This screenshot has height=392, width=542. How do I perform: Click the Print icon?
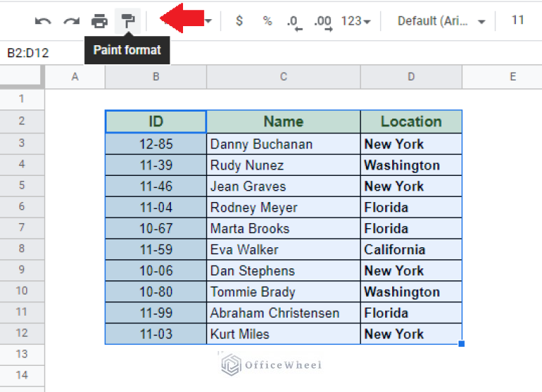click(100, 21)
